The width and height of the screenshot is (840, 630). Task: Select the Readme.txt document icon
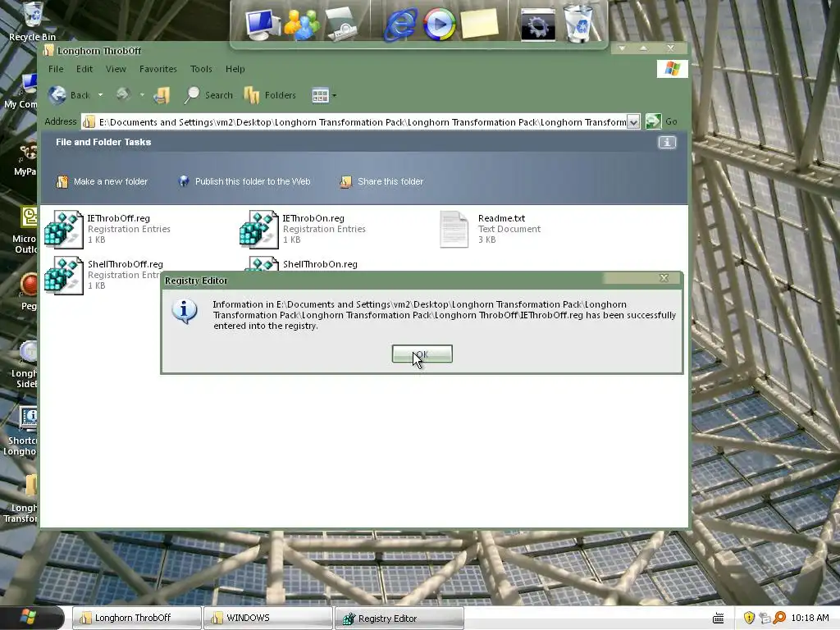pyautogui.click(x=454, y=230)
